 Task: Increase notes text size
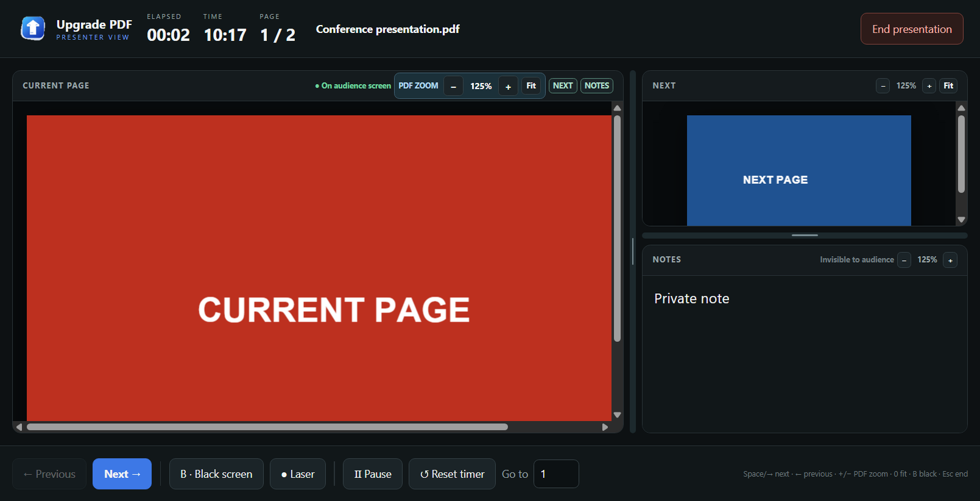click(950, 260)
